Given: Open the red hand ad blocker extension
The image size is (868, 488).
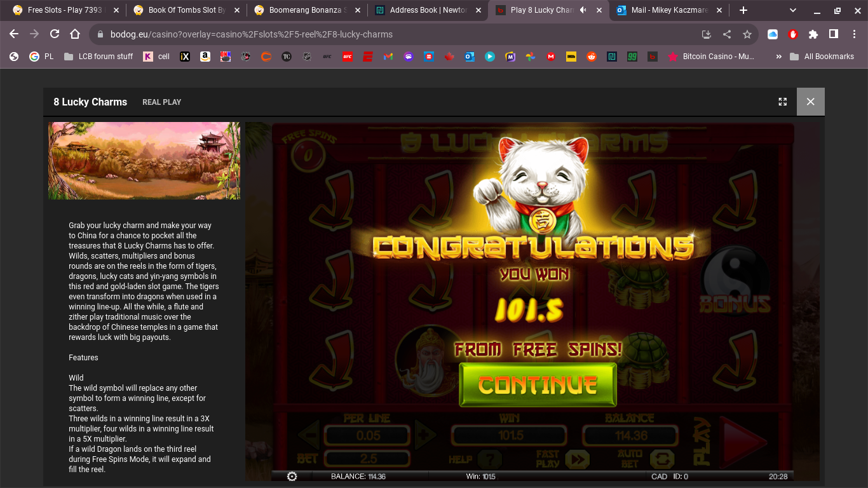Looking at the screenshot, I should (793, 34).
